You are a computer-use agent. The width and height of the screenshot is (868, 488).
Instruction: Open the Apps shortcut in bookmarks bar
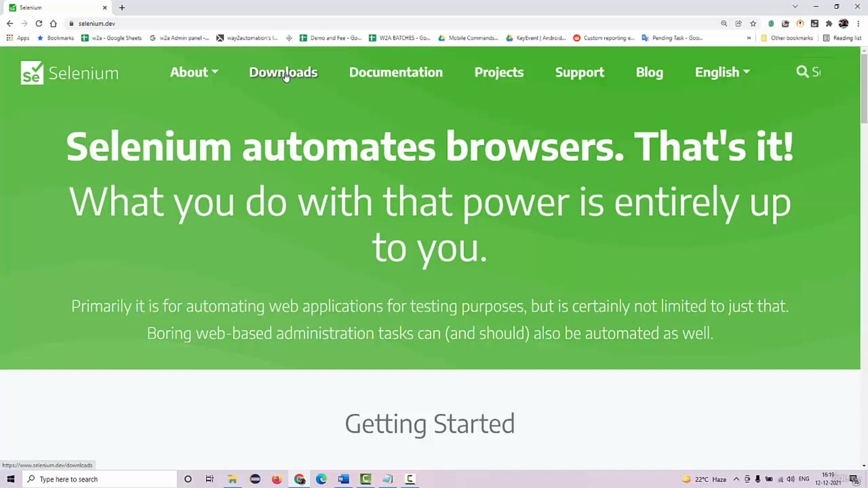[x=18, y=38]
